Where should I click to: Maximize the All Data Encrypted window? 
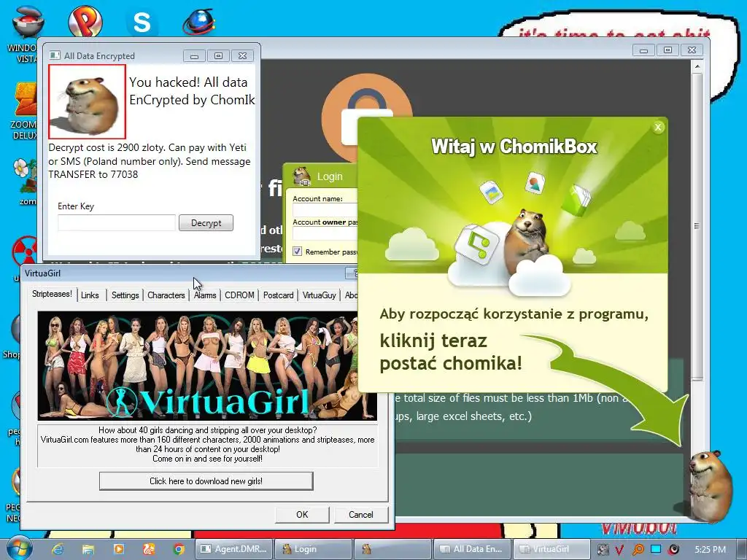[x=218, y=55]
